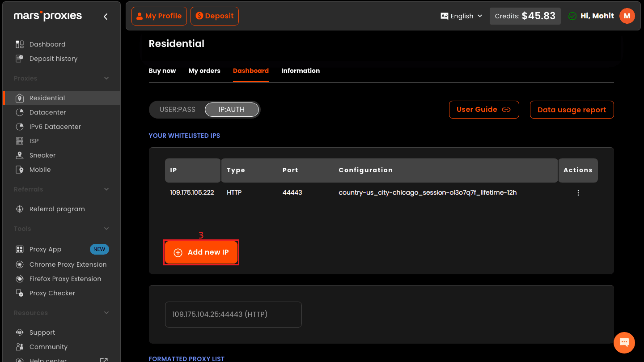Click the user avatar with letter M

(627, 16)
